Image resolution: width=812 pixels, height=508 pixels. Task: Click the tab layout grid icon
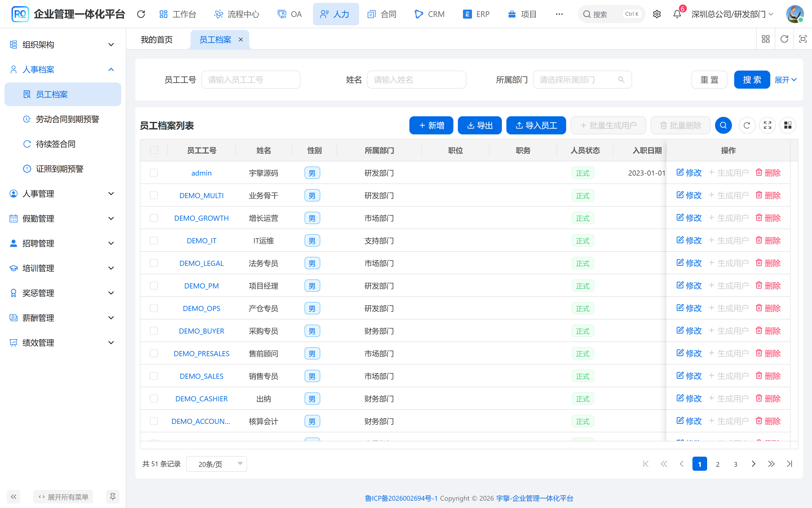(x=766, y=39)
